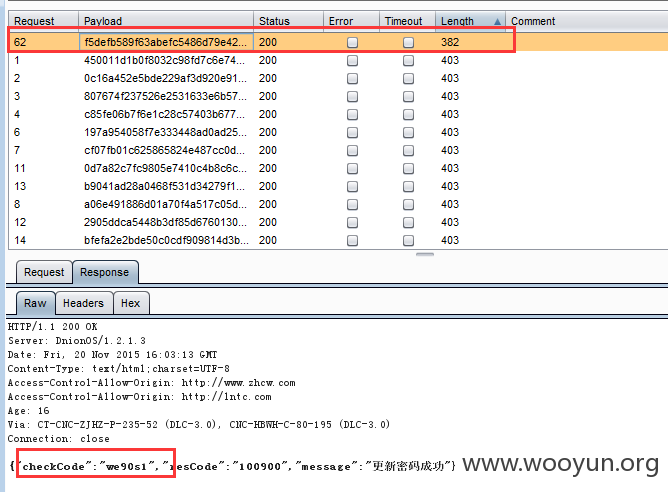Select payload 0c16a452e5bde229af3d920e91...
The width and height of the screenshot is (668, 492).
coord(165,78)
